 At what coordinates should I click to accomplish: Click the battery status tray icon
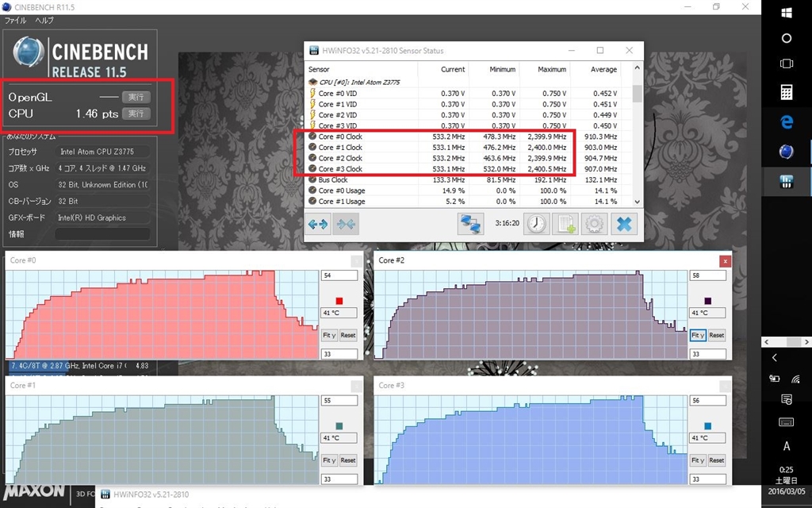click(x=775, y=379)
